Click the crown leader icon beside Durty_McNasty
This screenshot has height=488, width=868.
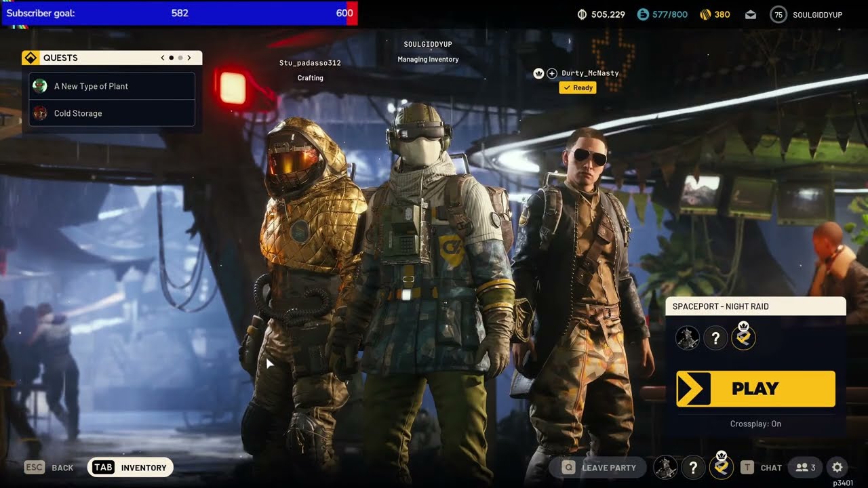(539, 73)
